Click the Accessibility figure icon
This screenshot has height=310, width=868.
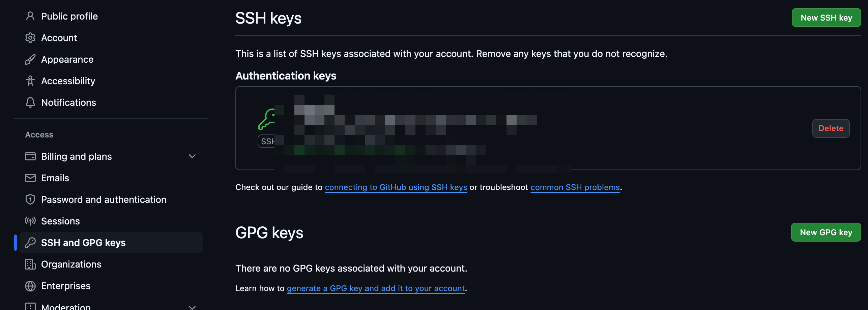pos(30,81)
